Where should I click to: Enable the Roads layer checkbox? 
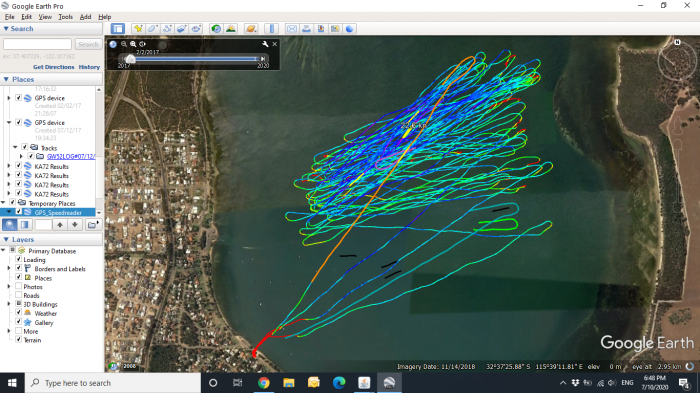[19, 295]
